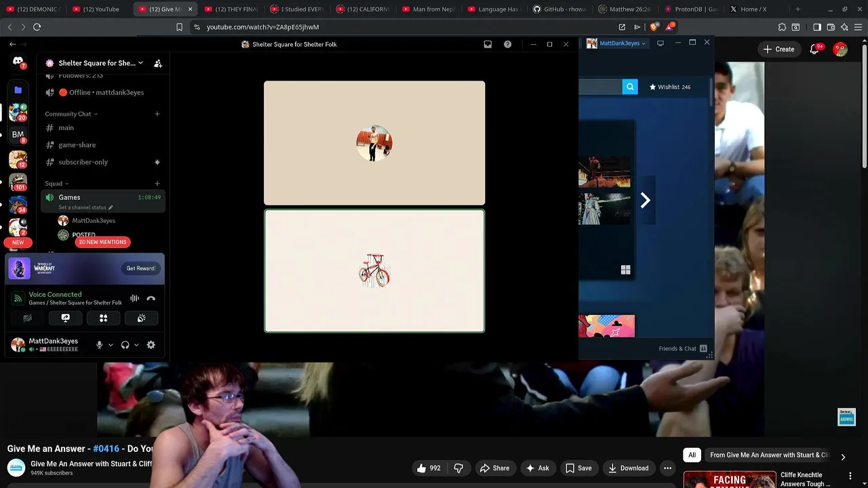This screenshot has width=868, height=488.
Task: Edit the channel status pencil icon
Action: point(111,207)
